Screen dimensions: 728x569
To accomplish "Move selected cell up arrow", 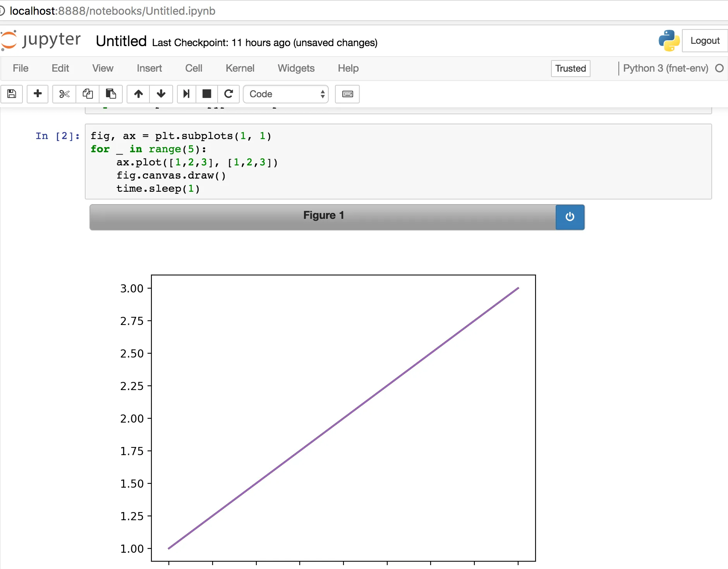I will [138, 94].
